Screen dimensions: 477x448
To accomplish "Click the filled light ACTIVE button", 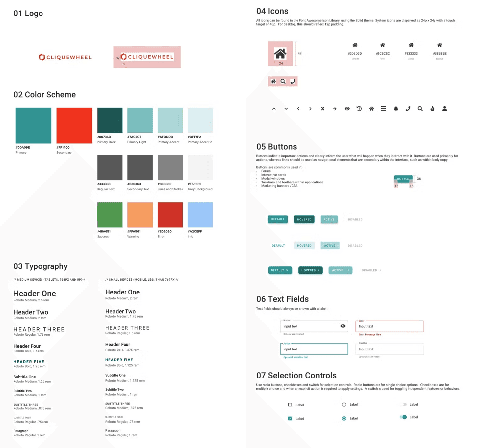I will point(329,219).
